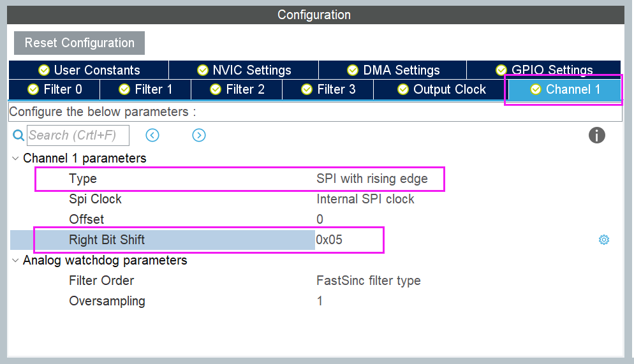Screen dimensions: 634x364
Task: Switch to the Output Clock tab
Action: tap(441, 89)
